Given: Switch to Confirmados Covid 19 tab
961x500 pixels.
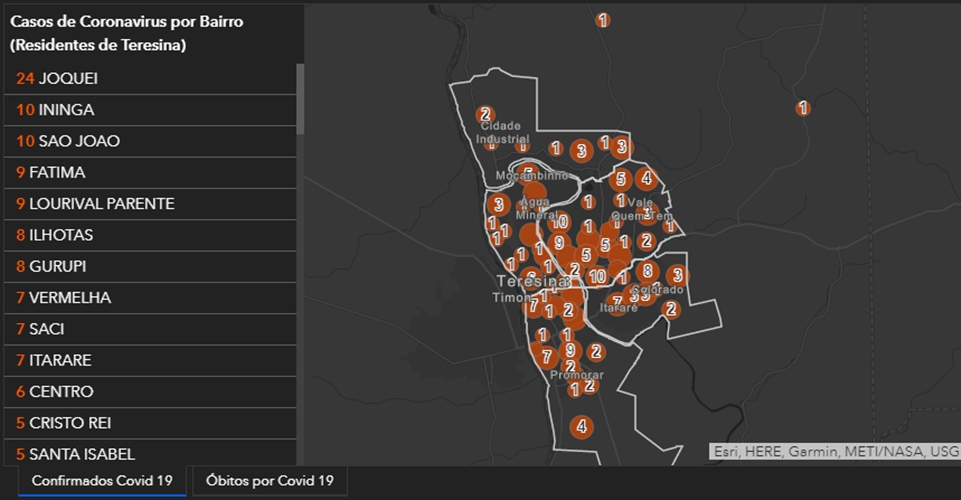Looking at the screenshot, I should coord(102,481).
